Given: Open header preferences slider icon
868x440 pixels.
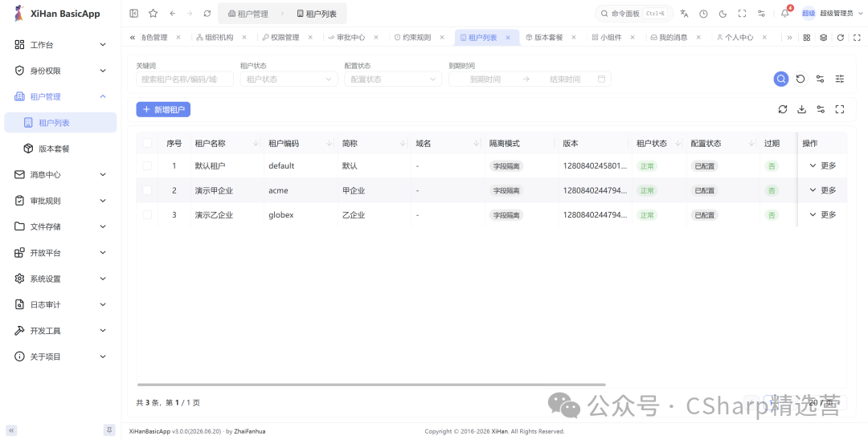Looking at the screenshot, I should [x=762, y=14].
